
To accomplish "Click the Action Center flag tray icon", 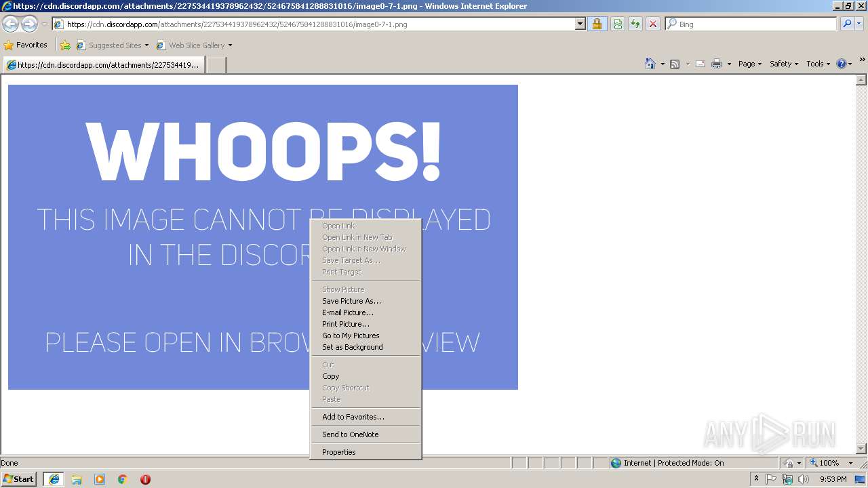I will [771, 479].
